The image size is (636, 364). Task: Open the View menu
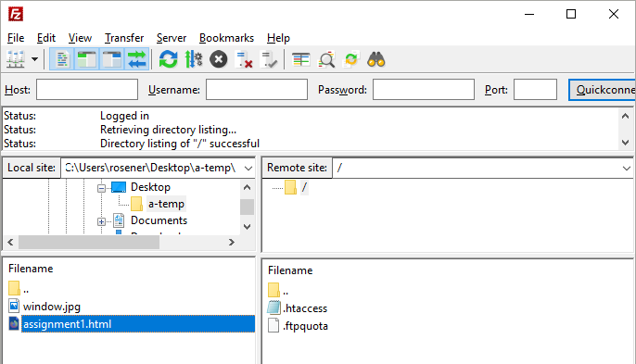point(80,38)
